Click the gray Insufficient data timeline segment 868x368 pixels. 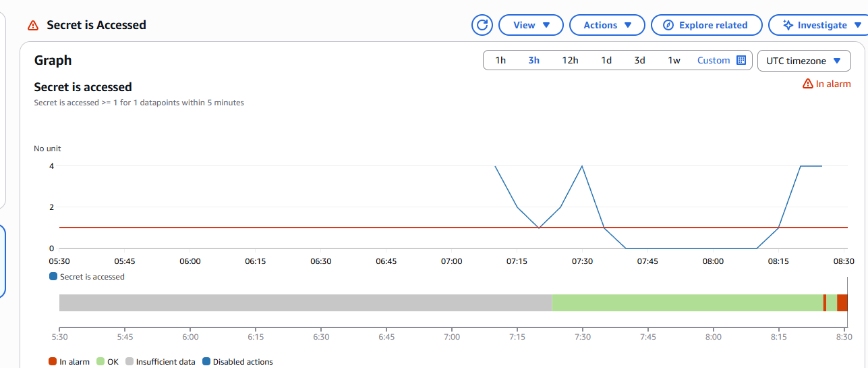(x=306, y=303)
